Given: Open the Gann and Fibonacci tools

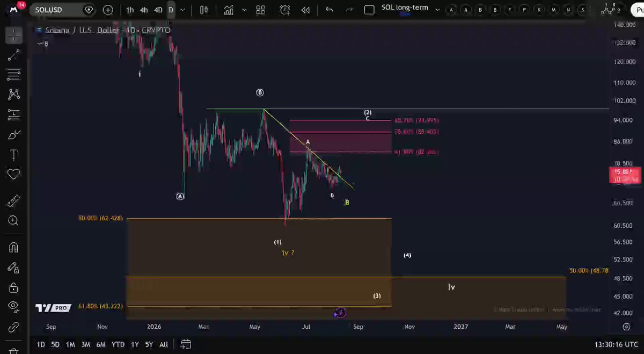Looking at the screenshot, I should 14,74.
